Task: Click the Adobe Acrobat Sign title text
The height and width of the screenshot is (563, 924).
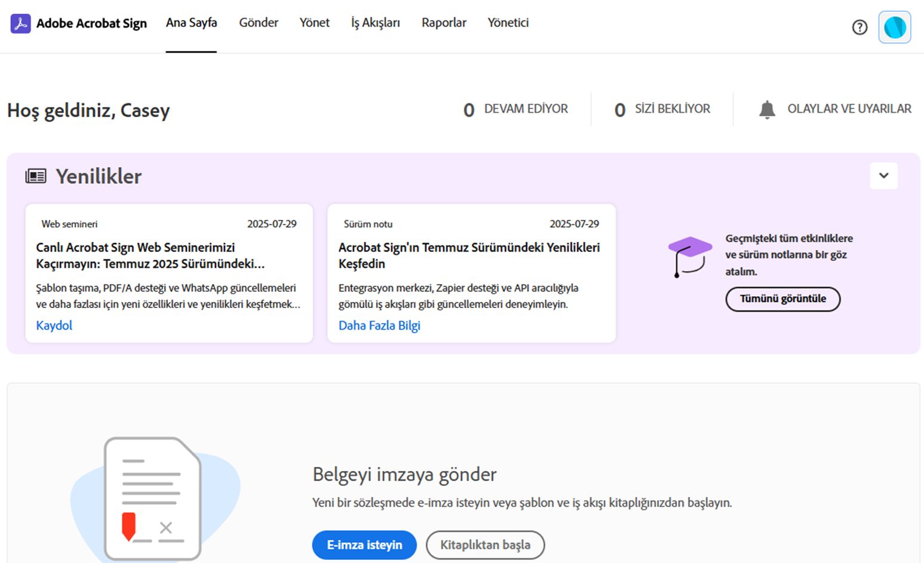Action: pyautogui.click(x=91, y=23)
